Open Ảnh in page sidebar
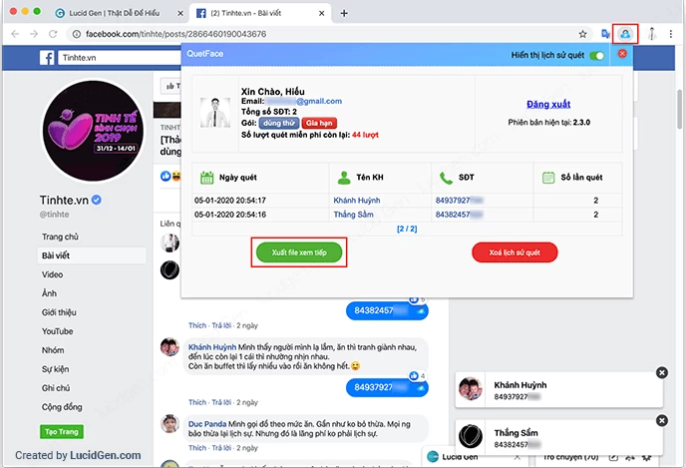This screenshot has height=468, width=686. coord(49,293)
